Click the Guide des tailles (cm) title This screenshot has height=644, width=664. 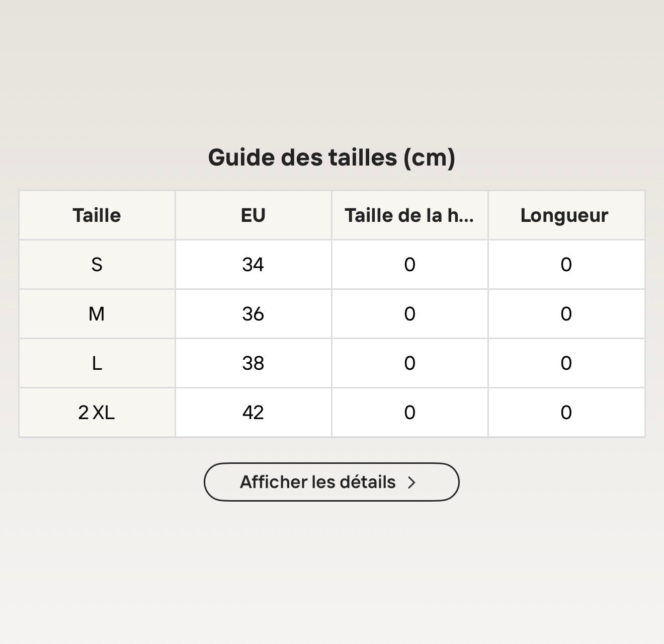(x=331, y=157)
